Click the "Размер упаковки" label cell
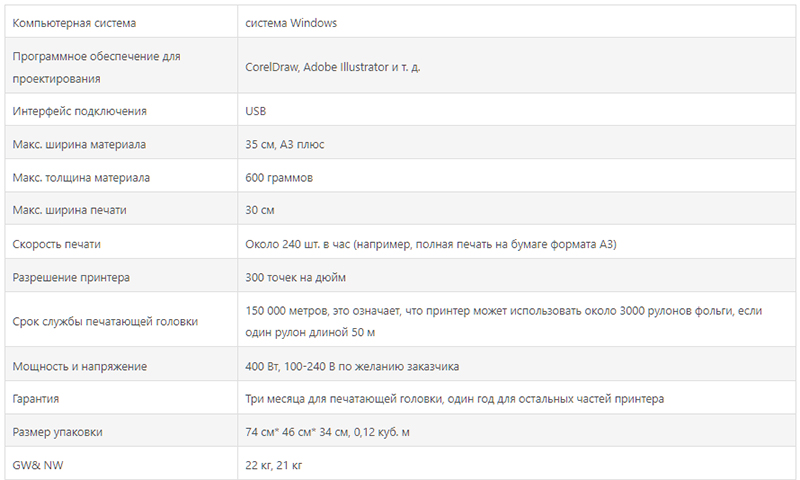Image resolution: width=800 pixels, height=480 pixels. click(58, 432)
